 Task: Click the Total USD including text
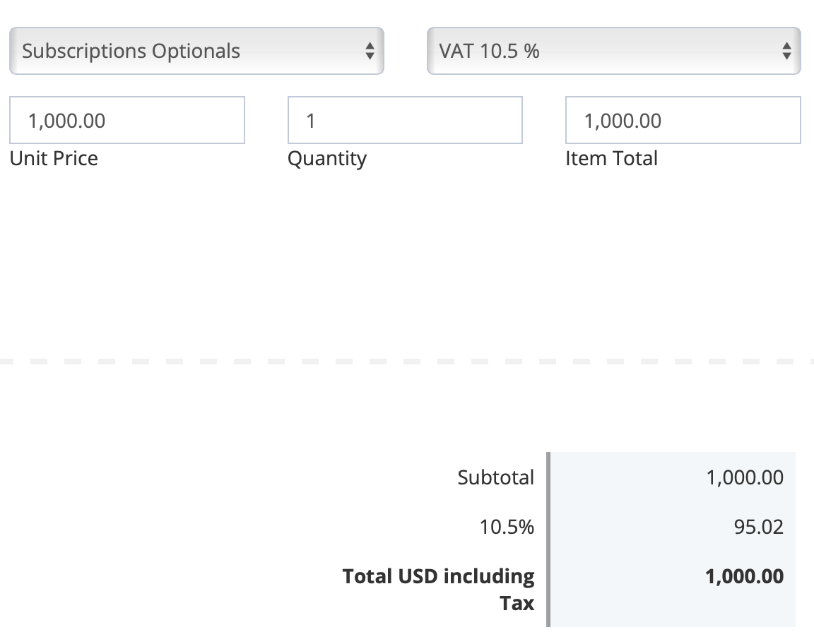(x=438, y=576)
